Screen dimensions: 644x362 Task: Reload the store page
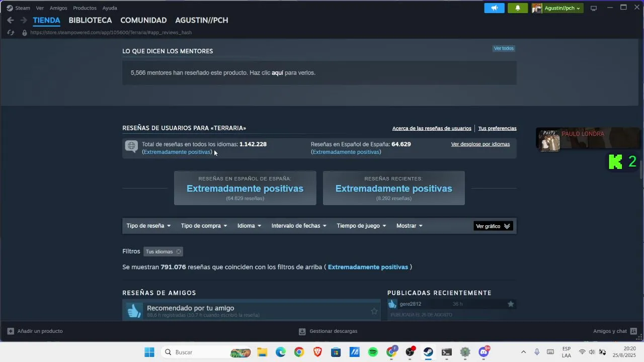pyautogui.click(x=11, y=33)
